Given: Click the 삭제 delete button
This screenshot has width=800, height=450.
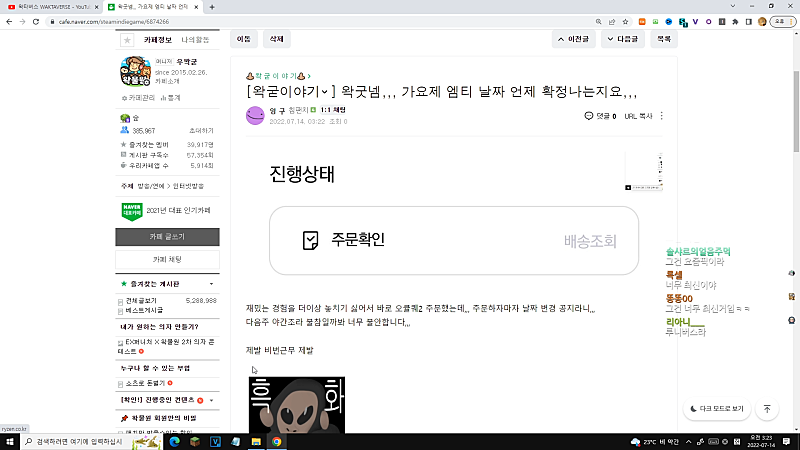Looking at the screenshot, I should (277, 39).
